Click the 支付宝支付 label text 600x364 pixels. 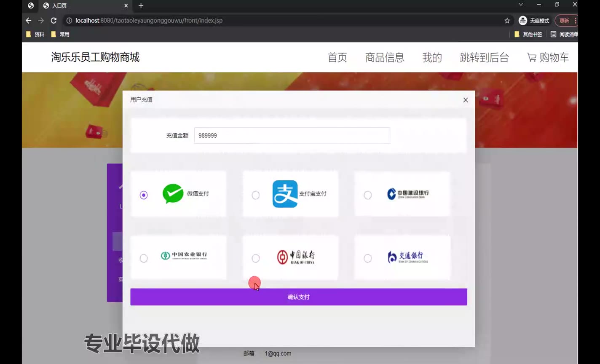point(313,194)
